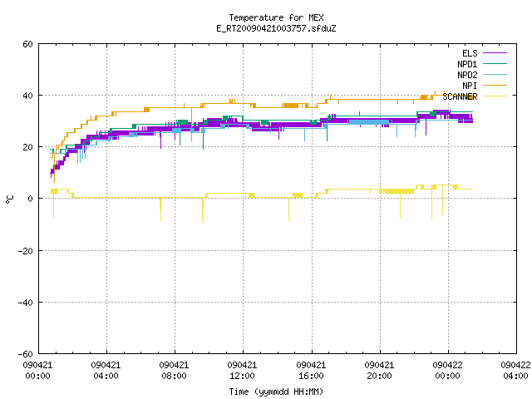Click the y-axis label -60
The height and width of the screenshot is (399, 532).
pos(26,354)
